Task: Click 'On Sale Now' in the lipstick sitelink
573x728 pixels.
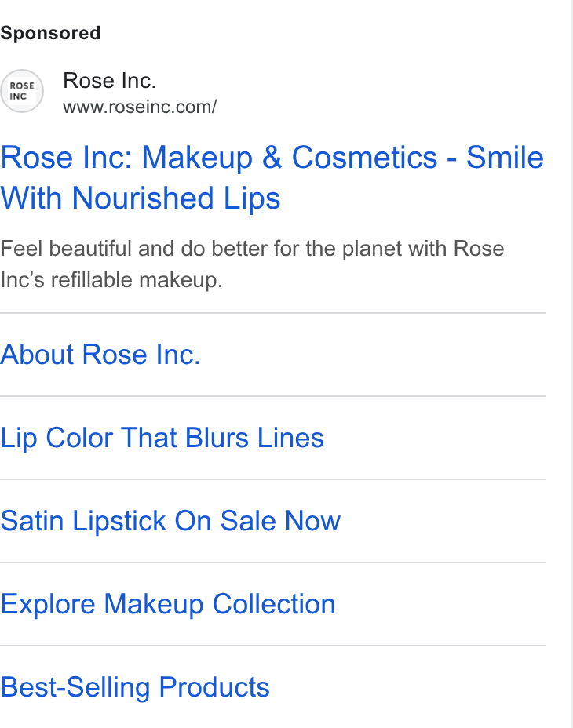Action: click(257, 521)
